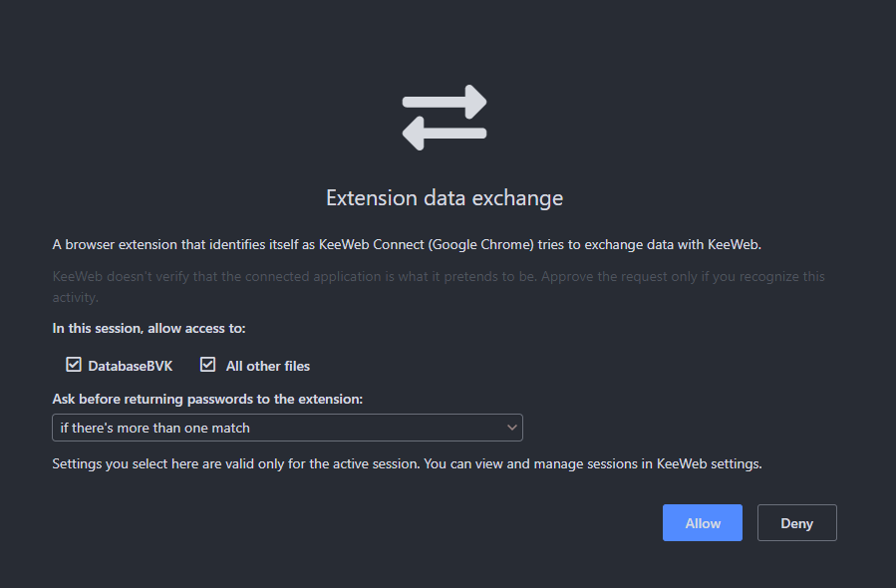Toggle the DatabaseBVK session access option
The image size is (896, 588).
pos(74,365)
